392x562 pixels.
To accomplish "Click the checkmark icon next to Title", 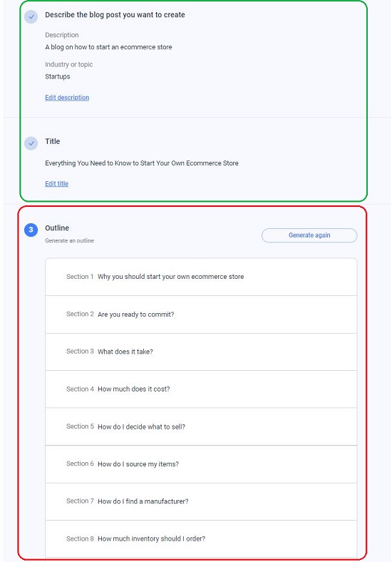I will 31,143.
